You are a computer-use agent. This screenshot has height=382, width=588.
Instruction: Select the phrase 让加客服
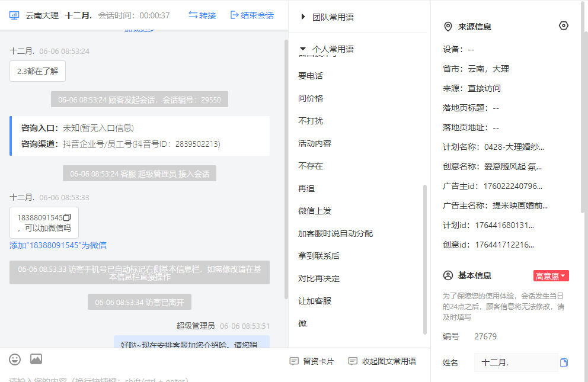pyautogui.click(x=315, y=301)
